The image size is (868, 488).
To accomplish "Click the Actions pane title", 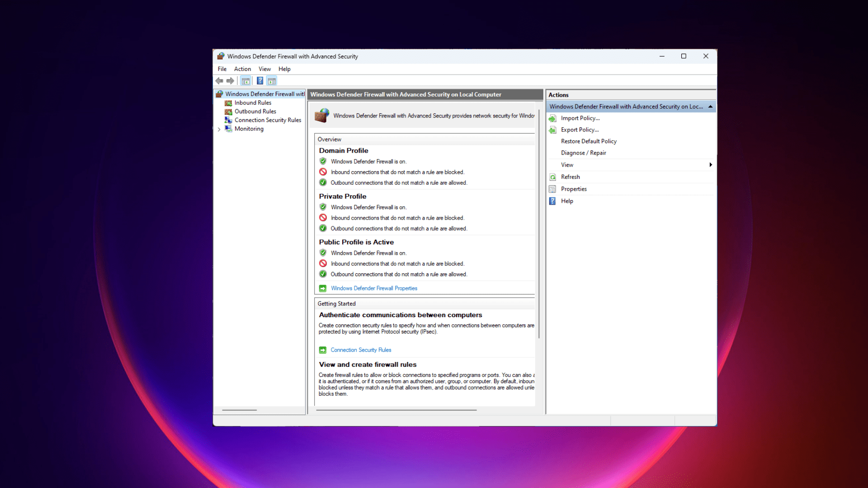I will (558, 95).
